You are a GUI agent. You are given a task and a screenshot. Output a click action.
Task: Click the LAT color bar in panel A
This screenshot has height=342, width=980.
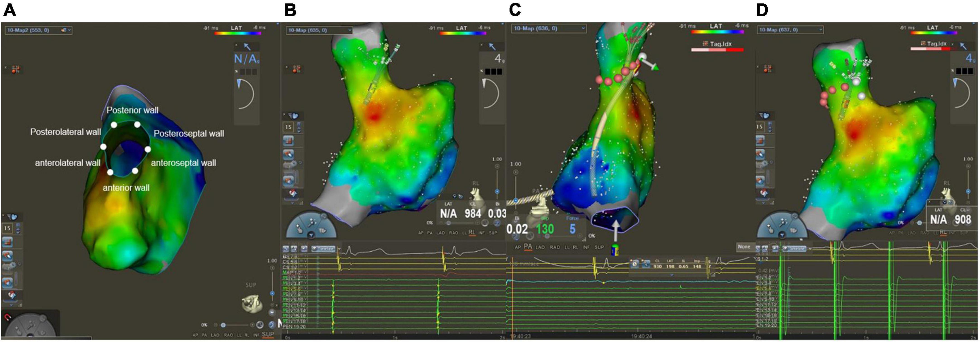[238, 33]
